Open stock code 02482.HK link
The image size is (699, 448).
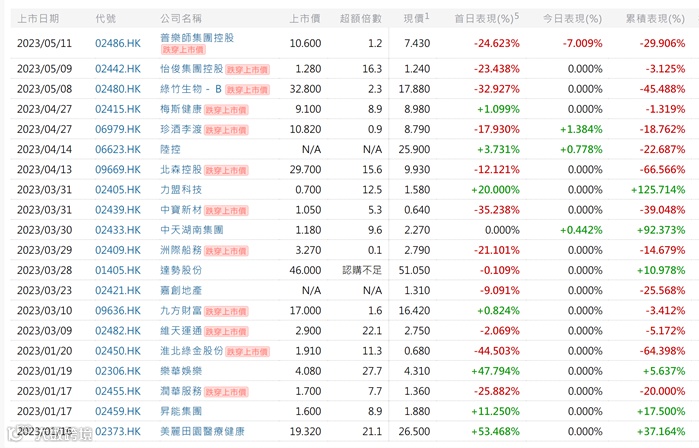[118, 331]
